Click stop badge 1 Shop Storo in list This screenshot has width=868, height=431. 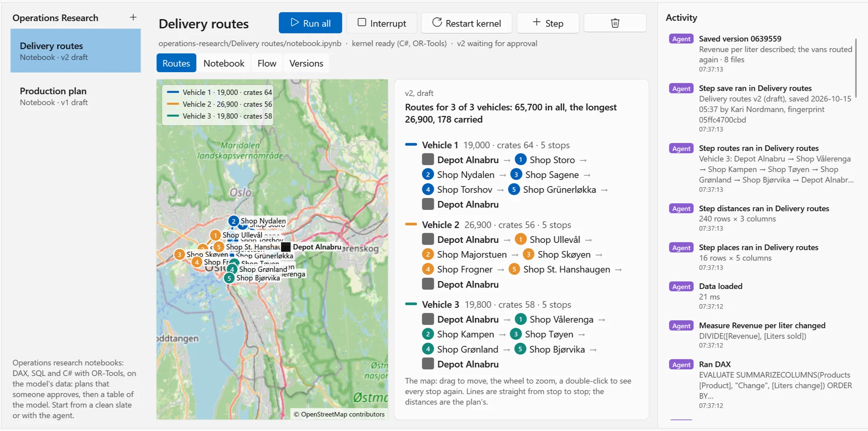point(520,160)
